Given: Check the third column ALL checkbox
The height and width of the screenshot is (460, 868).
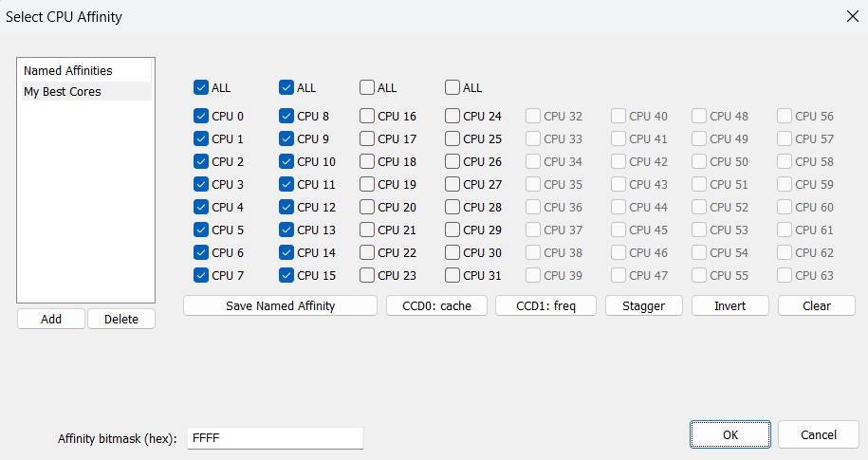Looking at the screenshot, I should point(367,88).
